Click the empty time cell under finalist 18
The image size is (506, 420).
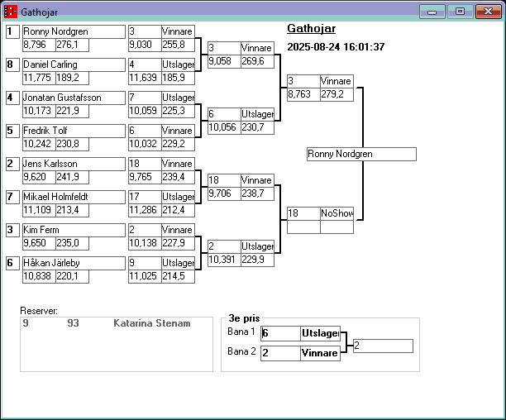[x=303, y=227]
